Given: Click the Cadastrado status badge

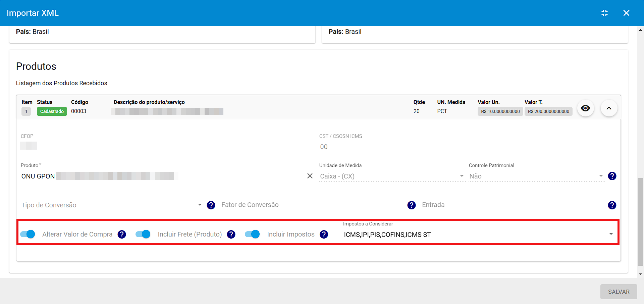Looking at the screenshot, I should [x=52, y=111].
